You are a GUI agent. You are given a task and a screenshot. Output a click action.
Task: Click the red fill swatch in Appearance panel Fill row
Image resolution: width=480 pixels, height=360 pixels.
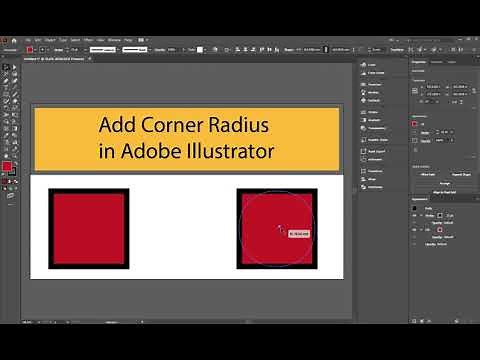click(439, 230)
